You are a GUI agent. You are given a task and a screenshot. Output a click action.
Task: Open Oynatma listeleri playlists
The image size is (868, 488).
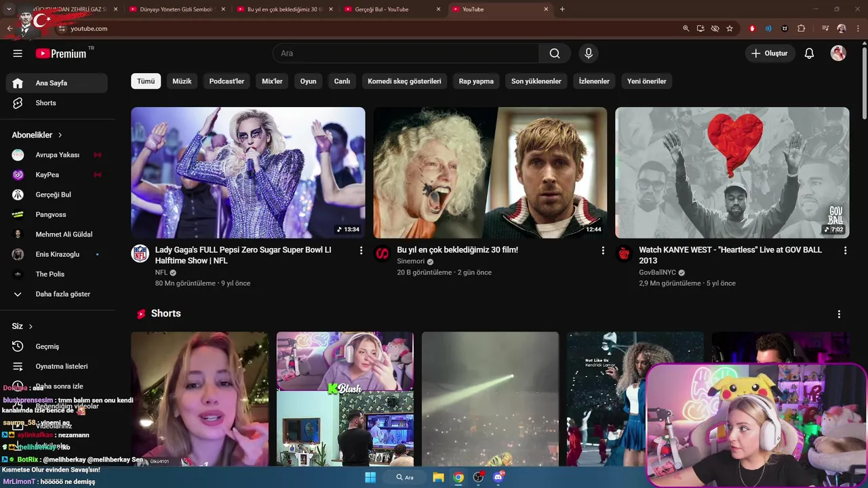57,366
